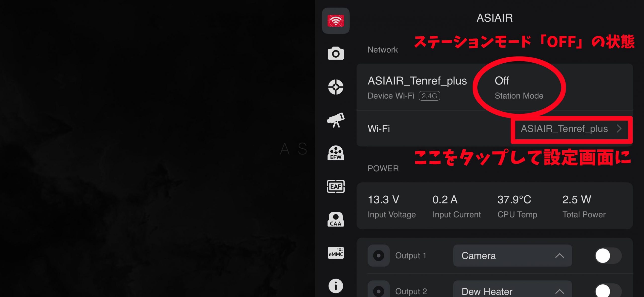644x297 pixels.
Task: Open the guide scope crosshair icon
Action: pyautogui.click(x=336, y=87)
